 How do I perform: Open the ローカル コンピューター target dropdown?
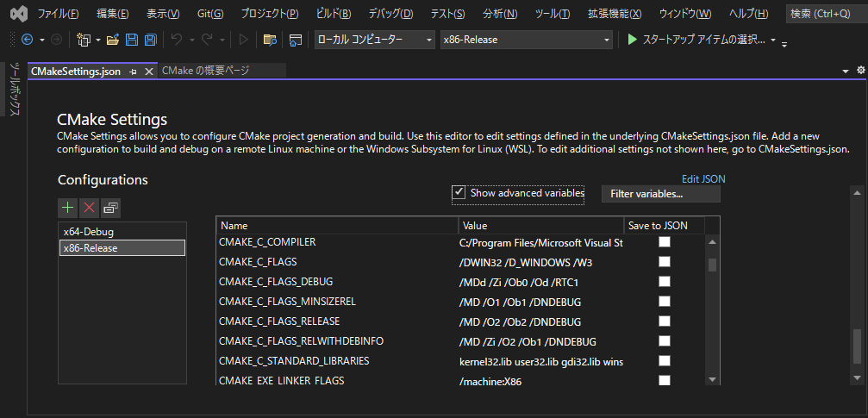click(375, 40)
